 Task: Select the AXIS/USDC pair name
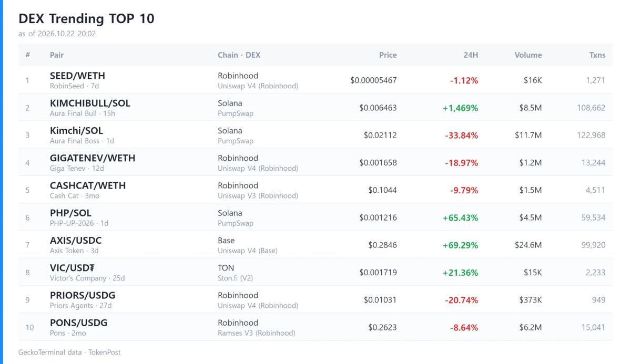point(76,240)
